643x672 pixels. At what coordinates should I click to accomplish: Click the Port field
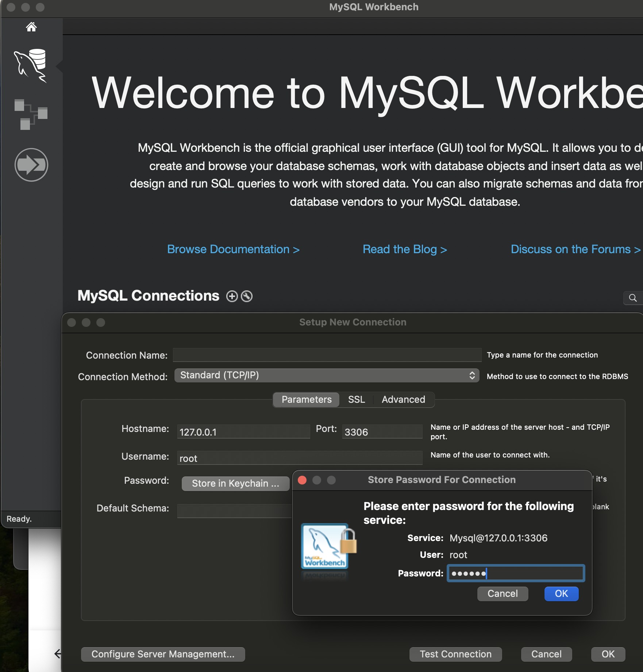pos(382,432)
